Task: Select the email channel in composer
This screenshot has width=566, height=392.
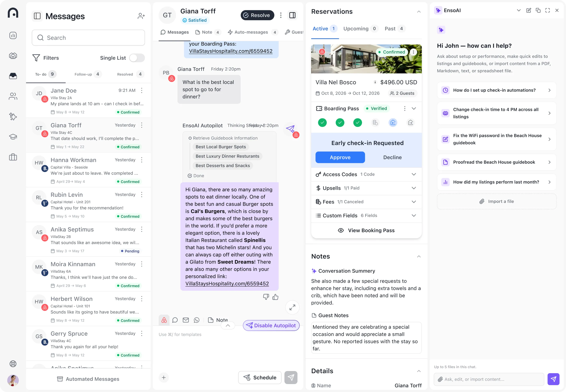Action: (186, 320)
